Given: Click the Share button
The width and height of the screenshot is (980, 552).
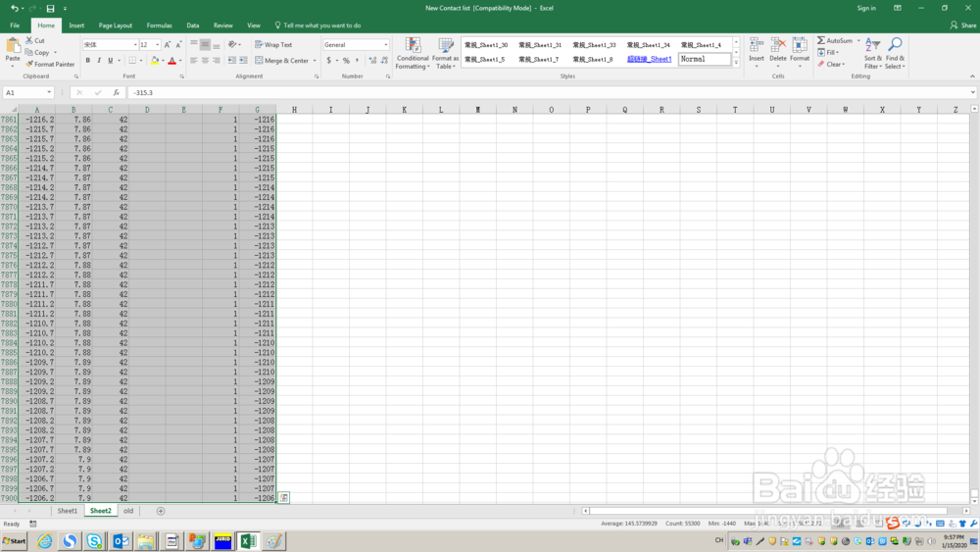Looking at the screenshot, I should tap(963, 25).
